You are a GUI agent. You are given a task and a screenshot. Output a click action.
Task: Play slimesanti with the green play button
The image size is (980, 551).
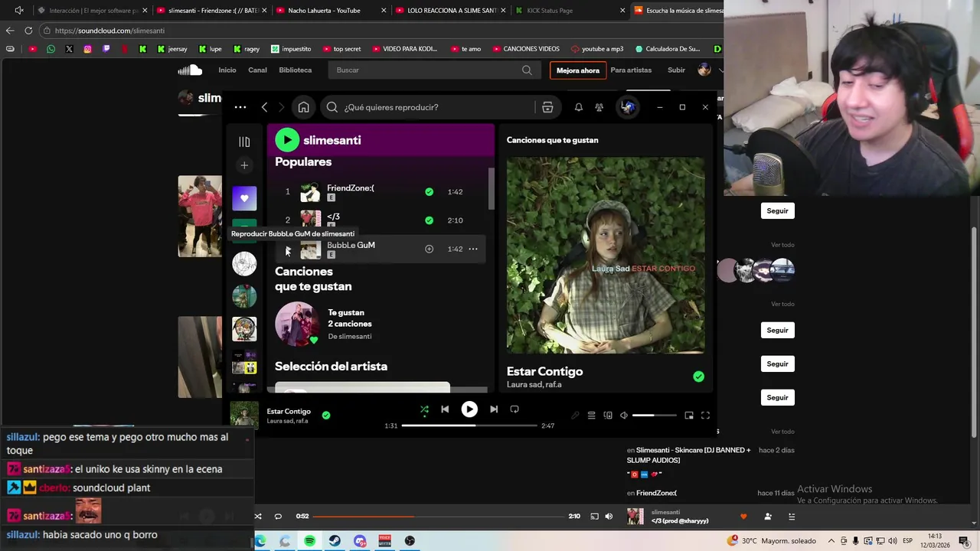click(x=287, y=139)
